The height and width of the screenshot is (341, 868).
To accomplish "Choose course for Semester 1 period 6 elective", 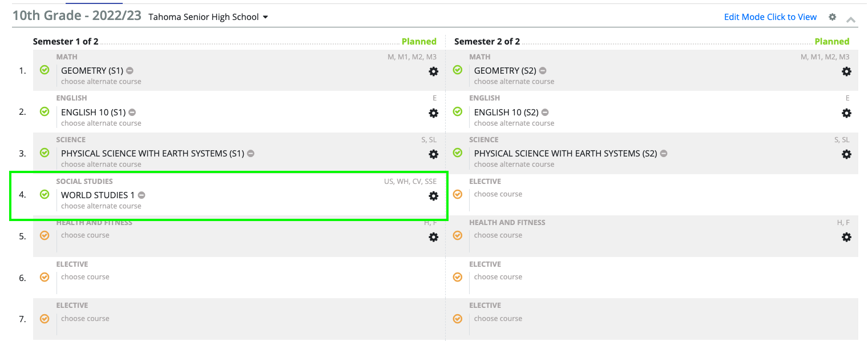I will point(85,277).
